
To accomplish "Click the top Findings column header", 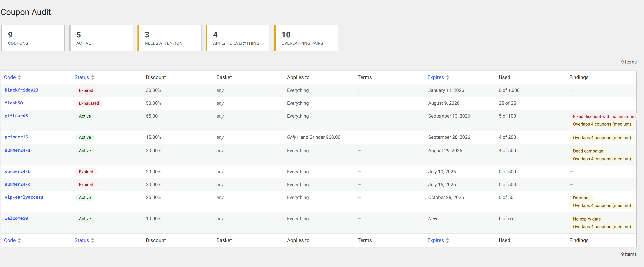I will (579, 77).
